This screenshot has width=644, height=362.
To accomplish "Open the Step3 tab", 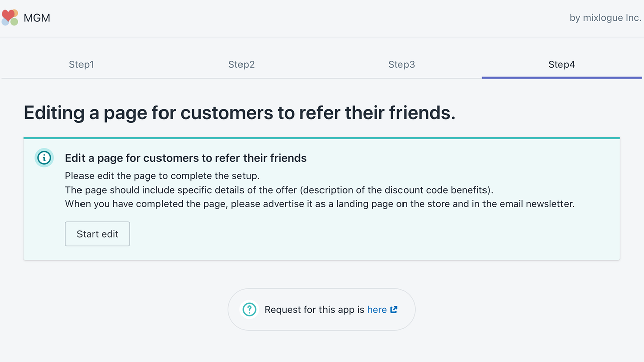I will (401, 64).
